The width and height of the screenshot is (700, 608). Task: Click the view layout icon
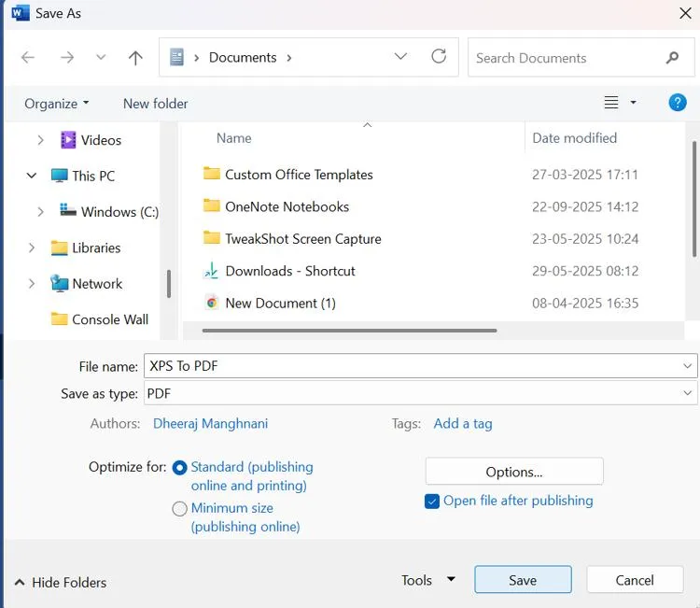click(x=611, y=103)
